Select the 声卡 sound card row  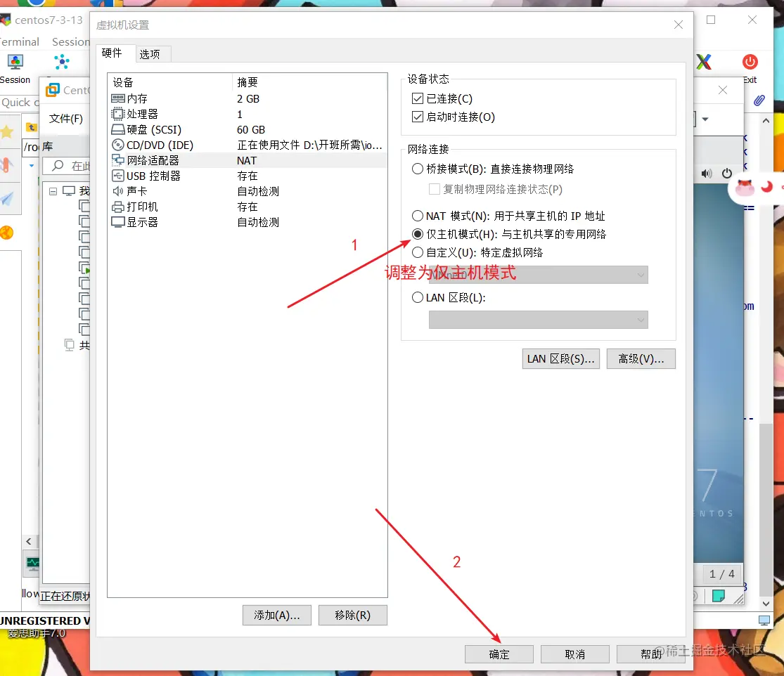click(247, 191)
